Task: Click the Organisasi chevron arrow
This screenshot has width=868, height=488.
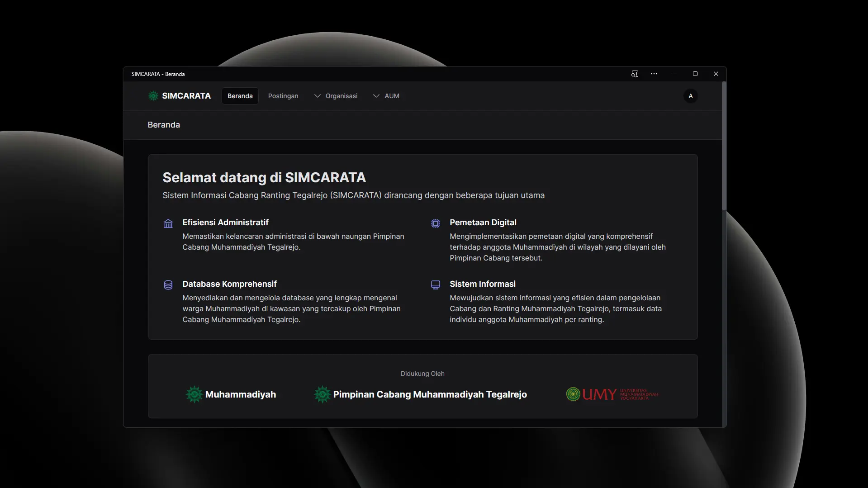Action: pyautogui.click(x=318, y=96)
